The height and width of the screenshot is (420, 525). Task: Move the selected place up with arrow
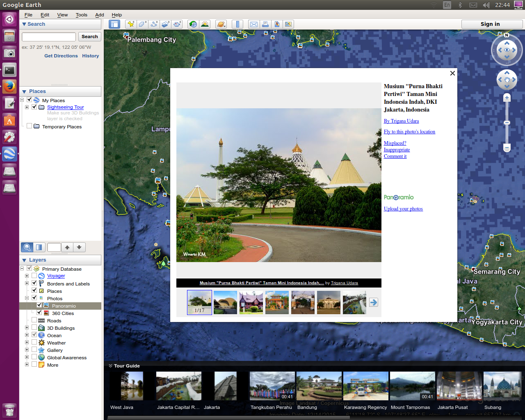click(67, 247)
